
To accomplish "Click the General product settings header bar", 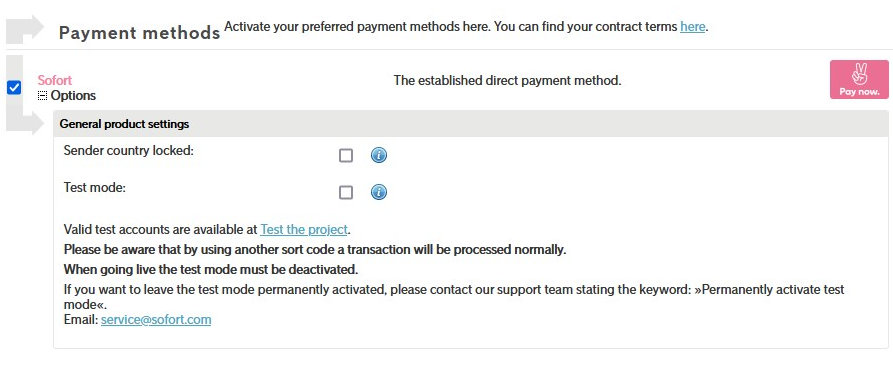I will (470, 124).
